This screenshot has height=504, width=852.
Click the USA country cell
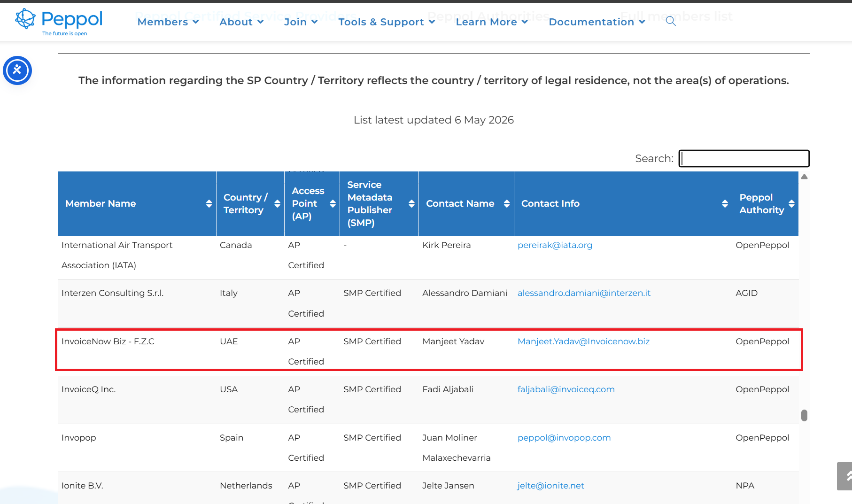click(229, 389)
